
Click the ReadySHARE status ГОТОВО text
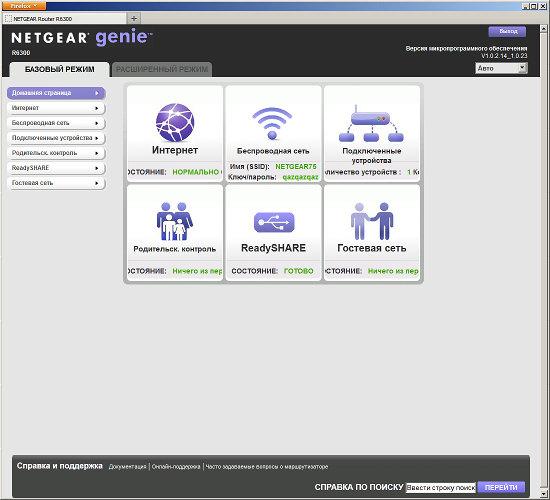click(x=299, y=271)
